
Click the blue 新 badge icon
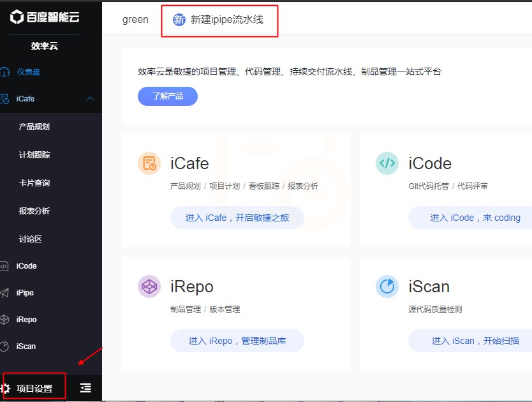coord(179,20)
